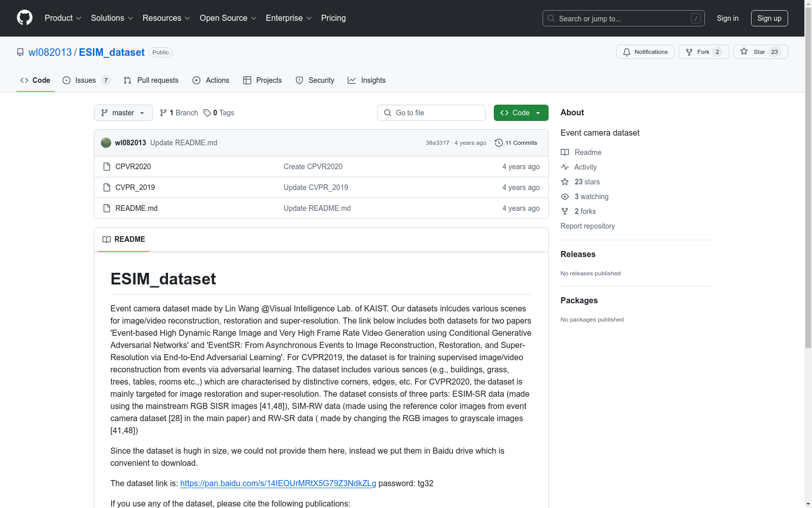Click the README book icon header
Screen dimensions: 812x508
coord(107,239)
